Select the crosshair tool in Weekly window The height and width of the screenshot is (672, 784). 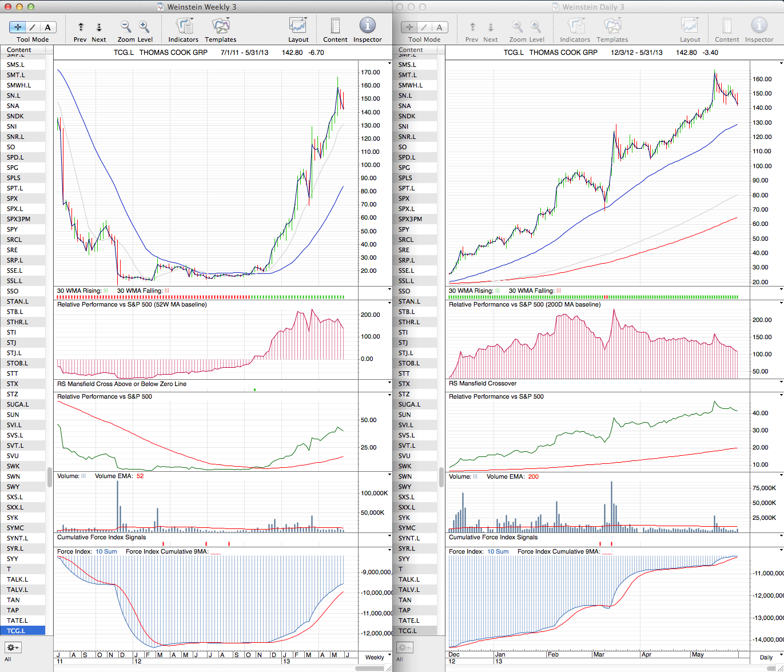pyautogui.click(x=18, y=27)
